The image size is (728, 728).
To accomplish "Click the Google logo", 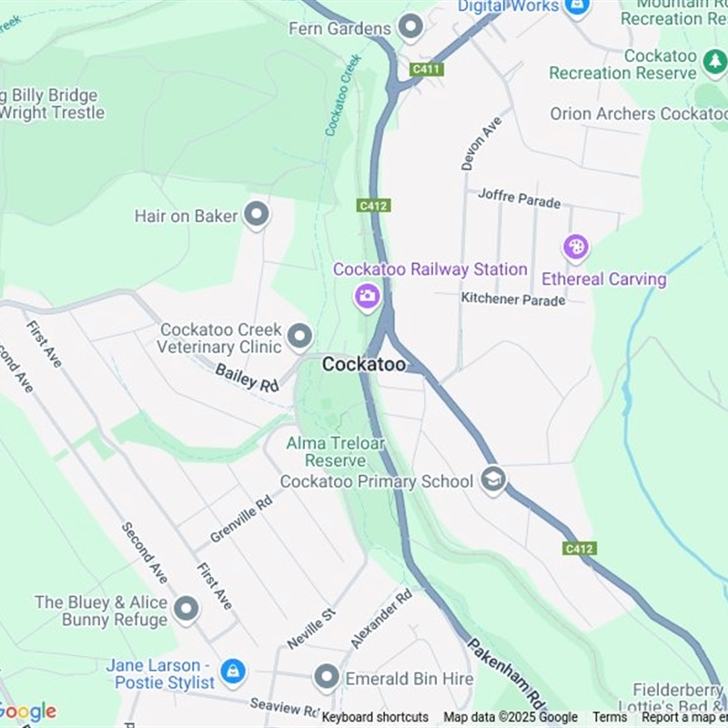I will click(27, 713).
